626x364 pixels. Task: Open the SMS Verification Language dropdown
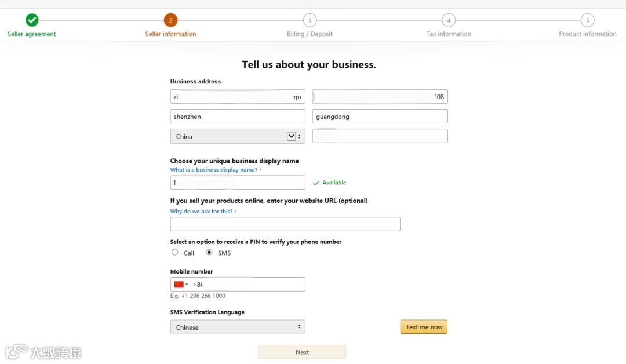[238, 327]
